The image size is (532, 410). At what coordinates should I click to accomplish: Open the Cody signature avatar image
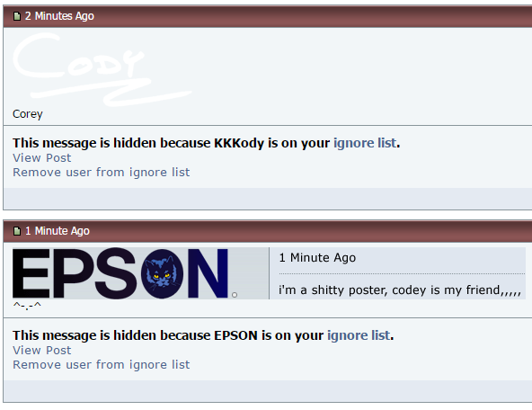pos(102,69)
